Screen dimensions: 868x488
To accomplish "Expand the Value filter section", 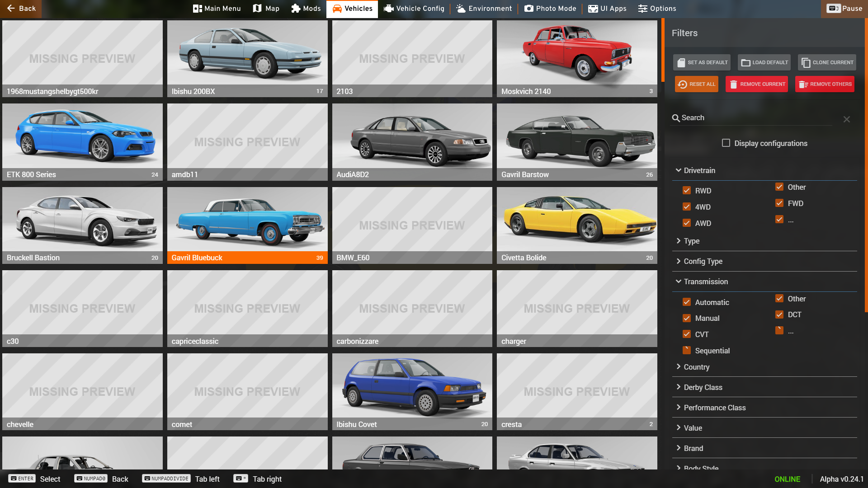I will 764,428.
